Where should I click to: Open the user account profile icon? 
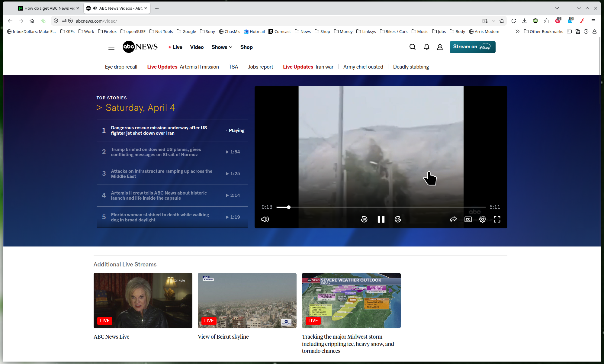[x=440, y=47]
